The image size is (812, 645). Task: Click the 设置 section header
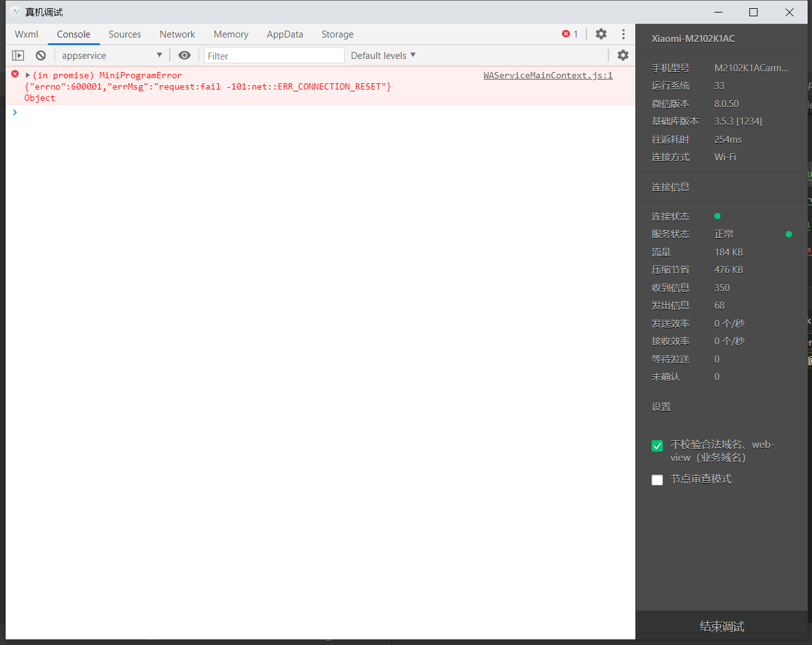click(x=661, y=406)
